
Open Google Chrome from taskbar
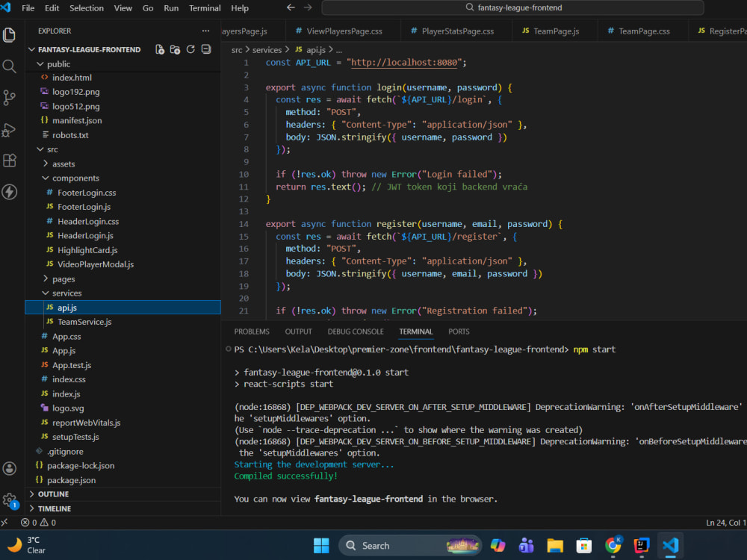pos(613,546)
